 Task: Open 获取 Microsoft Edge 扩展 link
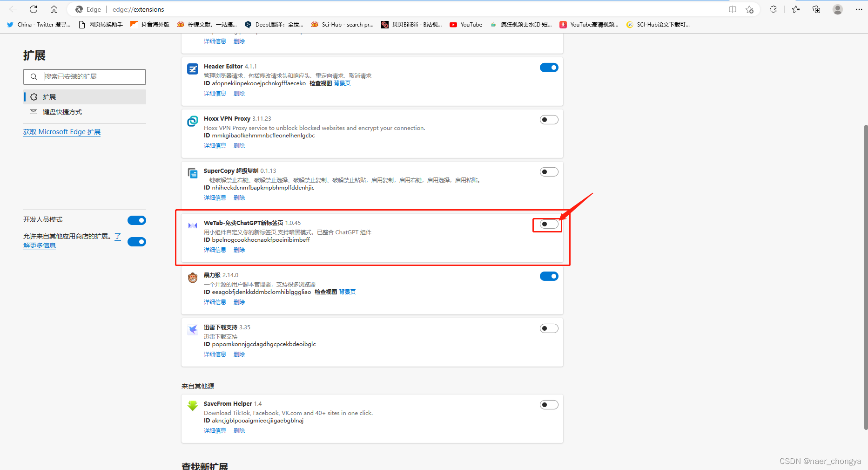click(62, 132)
